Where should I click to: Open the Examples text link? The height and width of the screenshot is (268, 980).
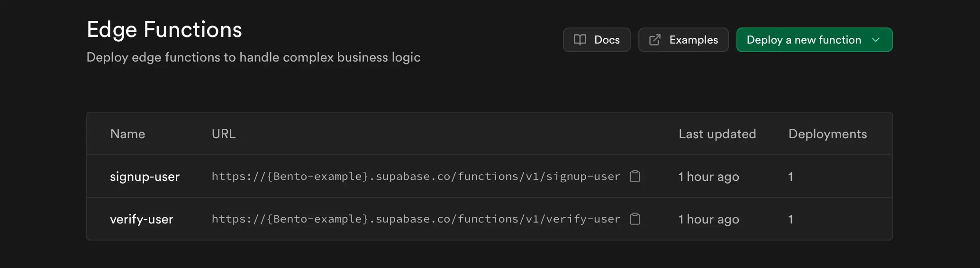tap(693, 40)
